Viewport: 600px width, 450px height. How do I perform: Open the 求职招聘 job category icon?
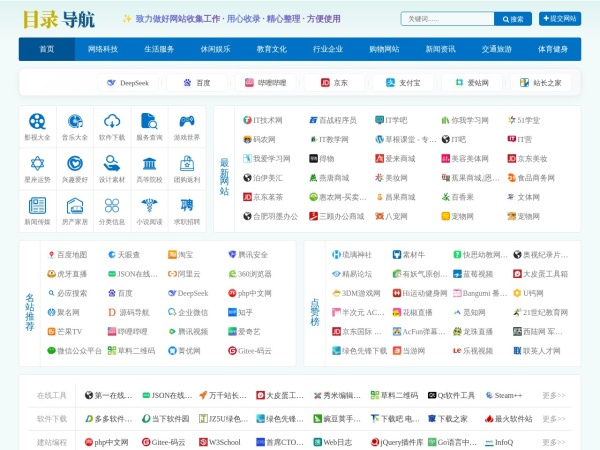tap(187, 205)
